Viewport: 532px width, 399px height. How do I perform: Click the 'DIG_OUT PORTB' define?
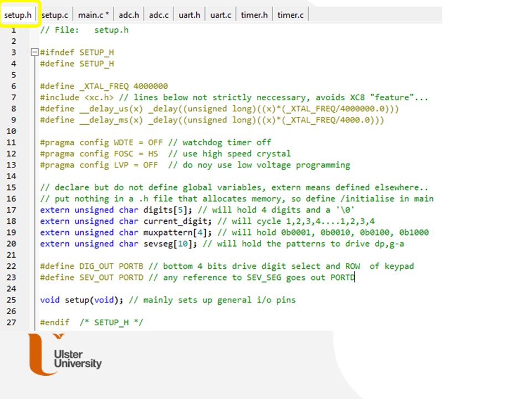point(91,267)
